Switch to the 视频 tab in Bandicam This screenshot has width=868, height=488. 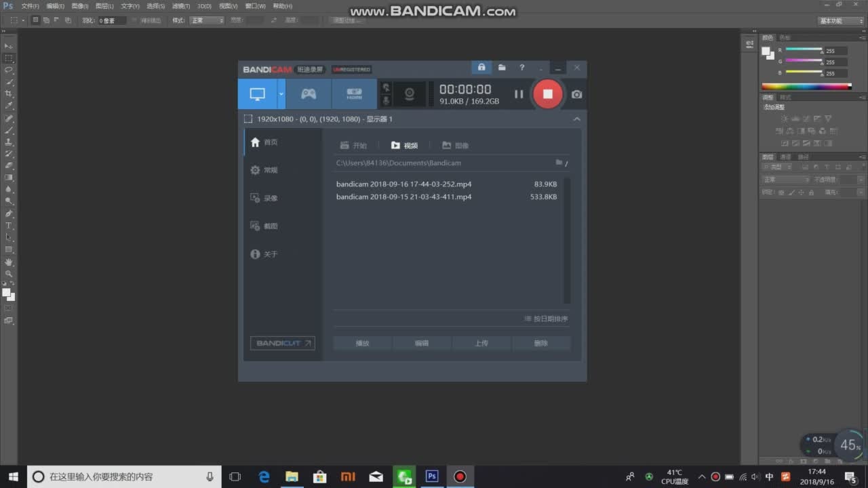pyautogui.click(x=405, y=145)
